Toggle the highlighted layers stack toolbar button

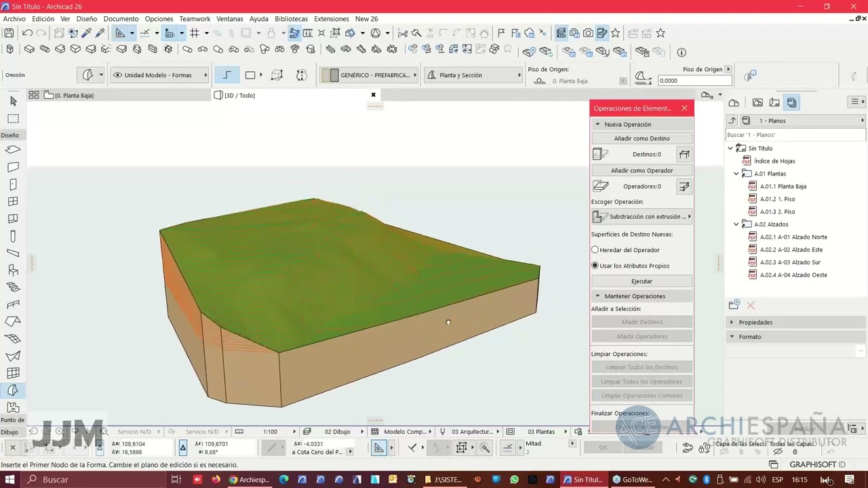(561, 33)
